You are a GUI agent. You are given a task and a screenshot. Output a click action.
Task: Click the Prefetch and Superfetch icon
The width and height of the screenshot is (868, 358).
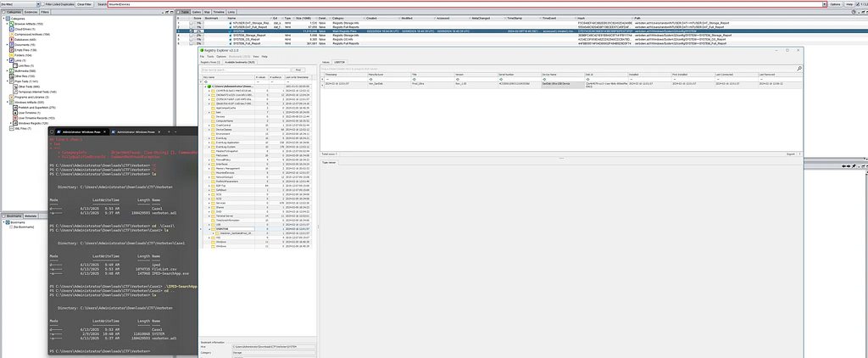pos(15,108)
